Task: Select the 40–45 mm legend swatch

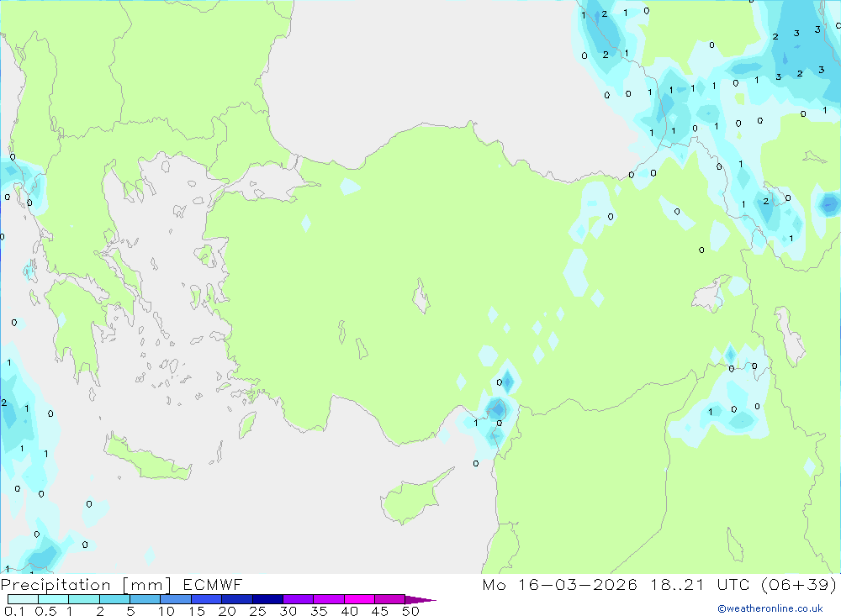Action: coord(359,599)
